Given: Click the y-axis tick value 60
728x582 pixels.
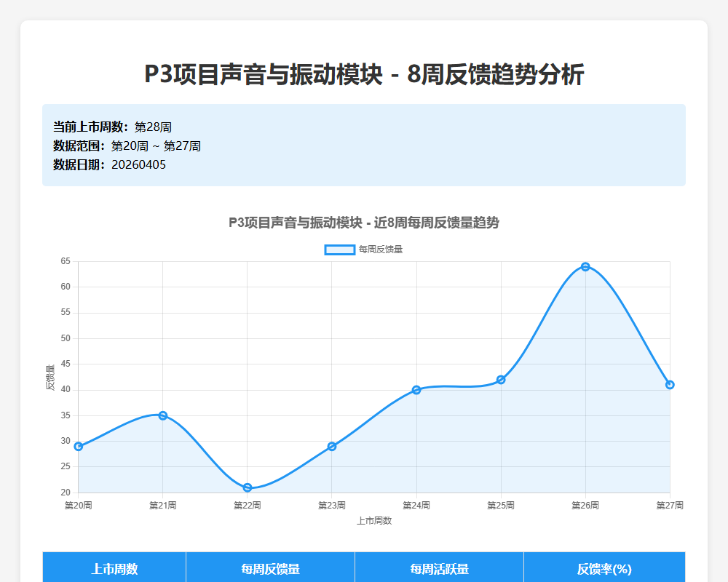Looking at the screenshot, I should (x=66, y=287).
